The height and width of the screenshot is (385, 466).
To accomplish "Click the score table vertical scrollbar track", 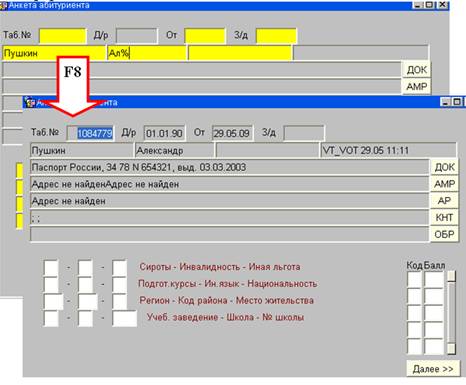I will [451, 312].
